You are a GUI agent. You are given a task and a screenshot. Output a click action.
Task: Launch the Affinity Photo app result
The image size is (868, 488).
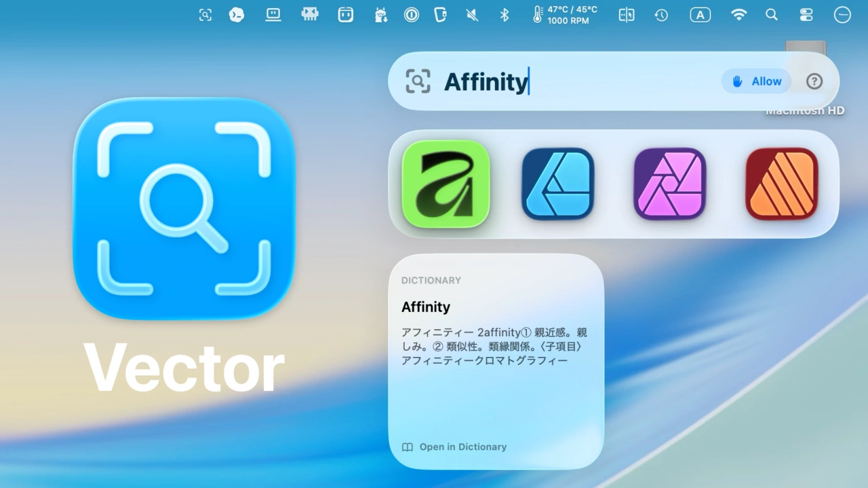(670, 184)
